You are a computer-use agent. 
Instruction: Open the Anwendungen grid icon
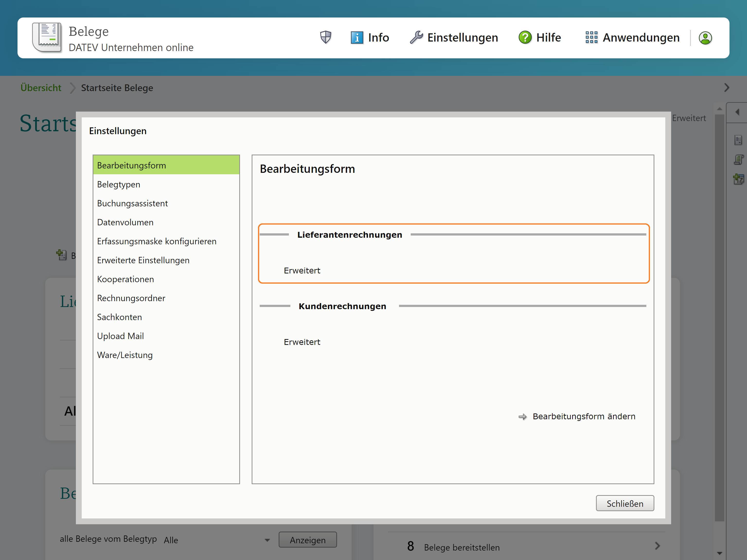pos(591,37)
